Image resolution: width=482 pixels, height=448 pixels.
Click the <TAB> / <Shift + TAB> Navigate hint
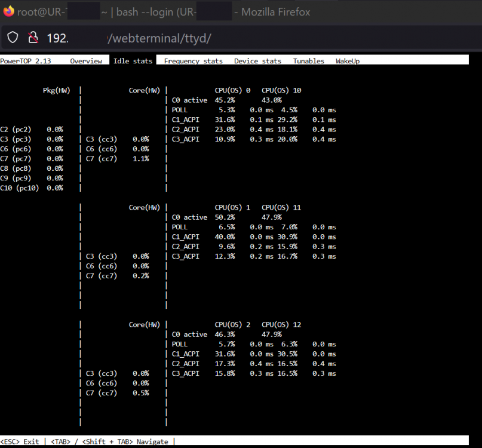coord(109,442)
